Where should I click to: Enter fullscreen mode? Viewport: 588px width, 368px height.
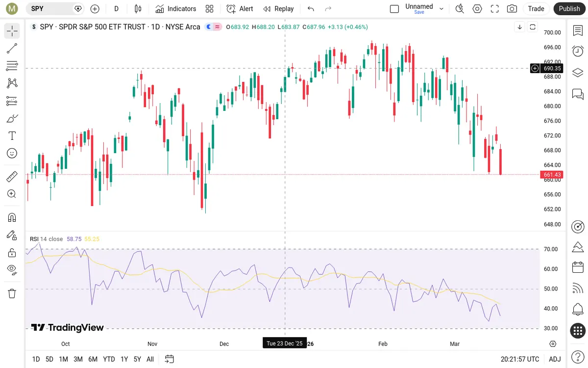(x=495, y=8)
